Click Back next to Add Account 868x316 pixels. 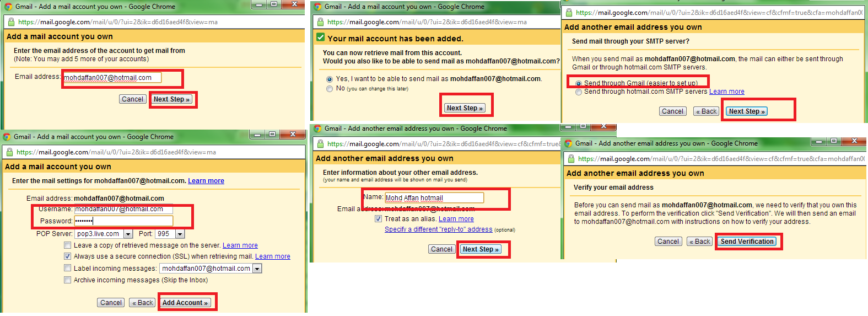(142, 303)
